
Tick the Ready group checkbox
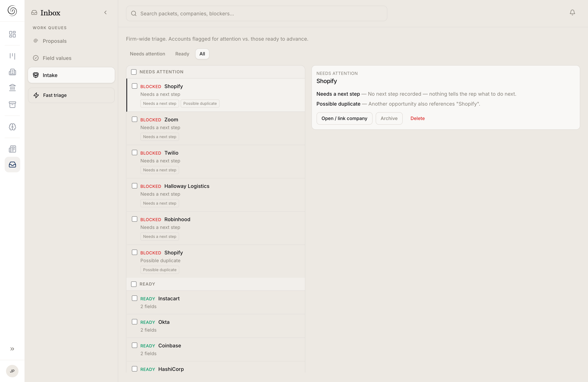[x=134, y=284]
